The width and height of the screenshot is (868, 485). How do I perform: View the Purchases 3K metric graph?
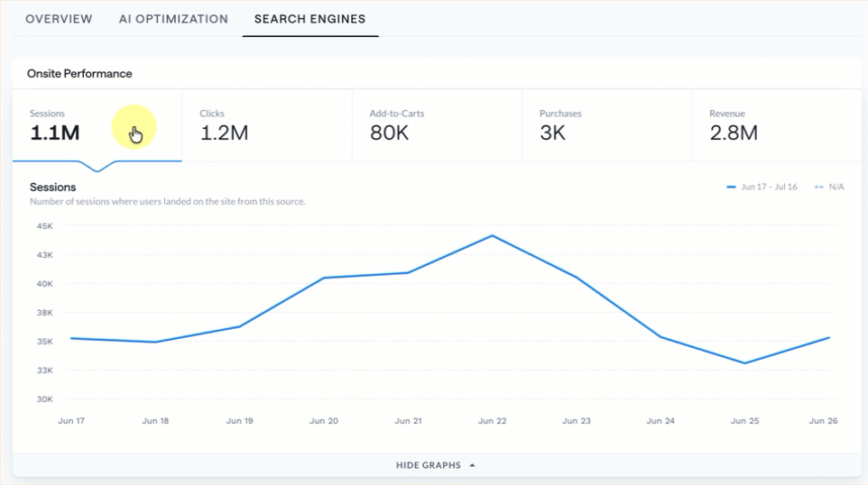606,125
